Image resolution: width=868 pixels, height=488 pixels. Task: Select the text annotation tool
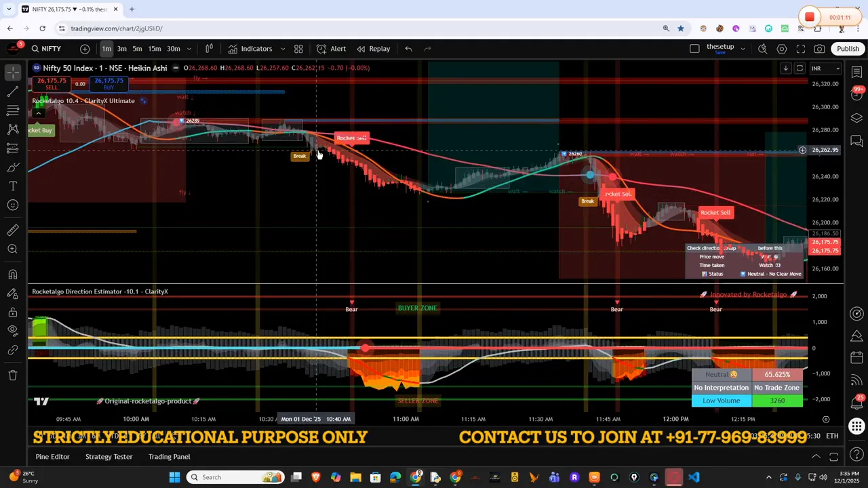pyautogui.click(x=12, y=186)
